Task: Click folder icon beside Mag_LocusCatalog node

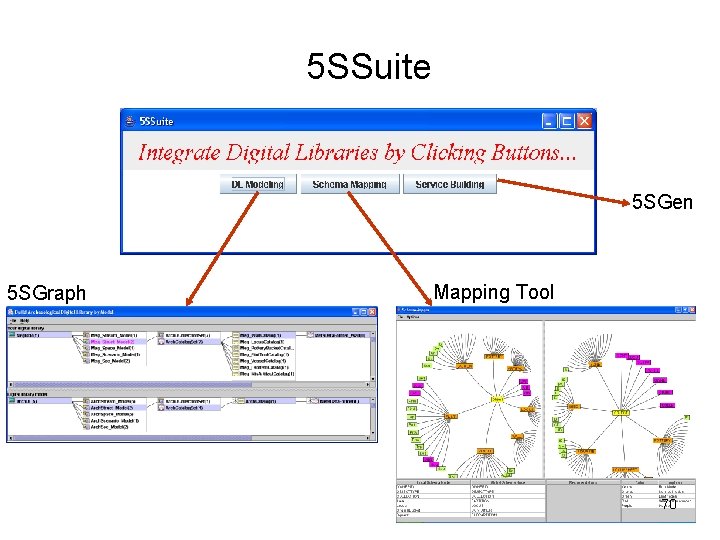Action: pyautogui.click(x=236, y=342)
